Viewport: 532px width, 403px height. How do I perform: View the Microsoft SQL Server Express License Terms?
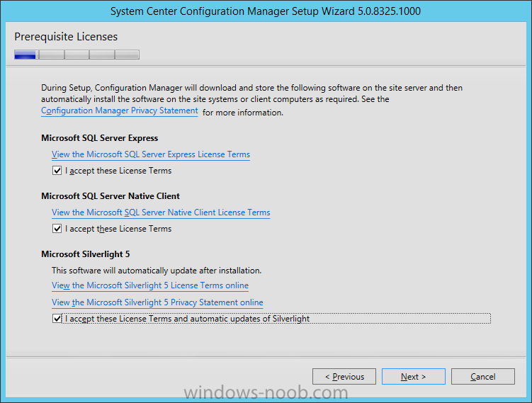point(151,154)
